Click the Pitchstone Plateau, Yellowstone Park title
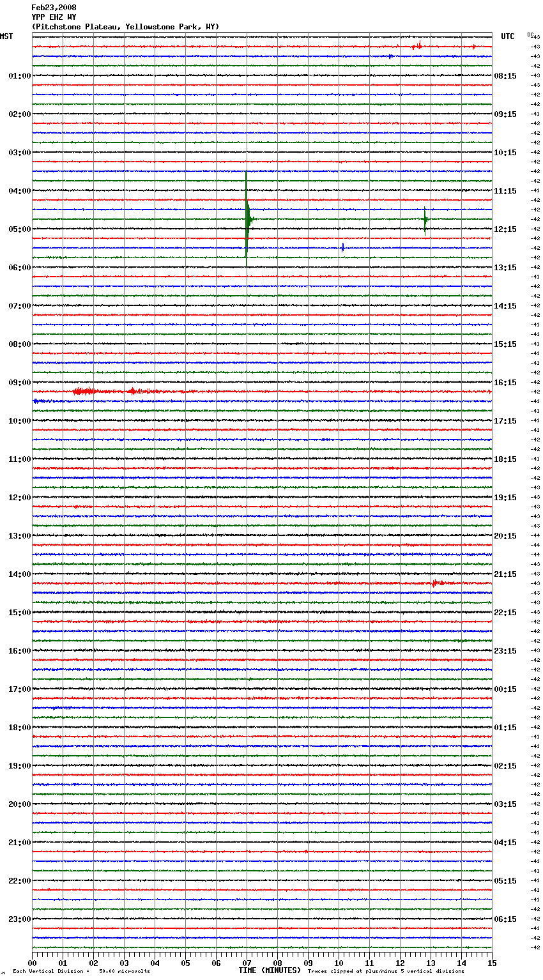 (x=125, y=27)
